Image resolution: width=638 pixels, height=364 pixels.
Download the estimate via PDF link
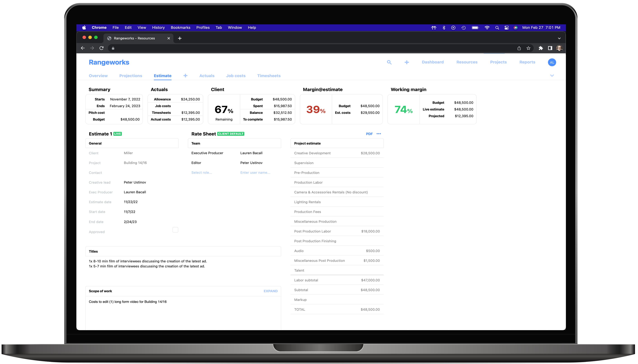pyautogui.click(x=369, y=134)
